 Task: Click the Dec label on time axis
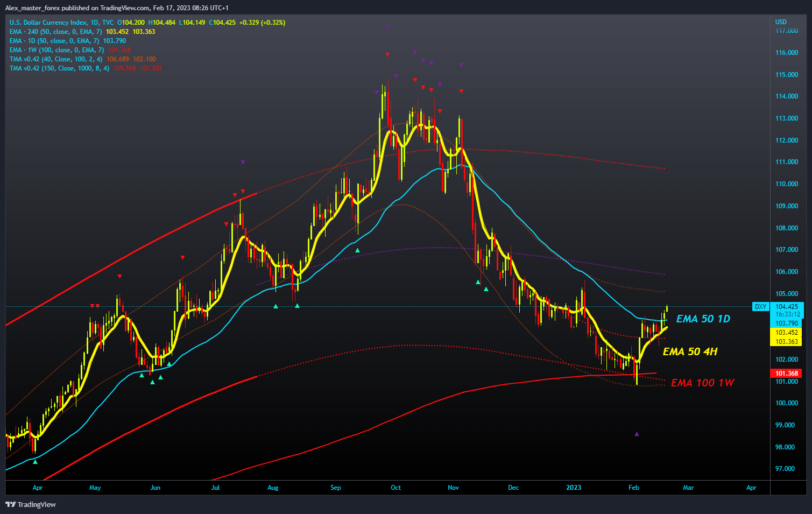pyautogui.click(x=513, y=488)
